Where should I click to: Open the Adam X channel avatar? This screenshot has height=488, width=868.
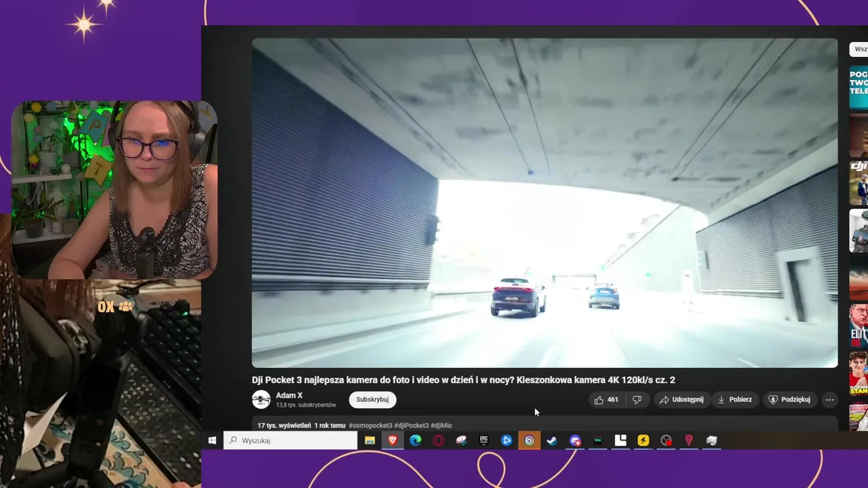261,400
